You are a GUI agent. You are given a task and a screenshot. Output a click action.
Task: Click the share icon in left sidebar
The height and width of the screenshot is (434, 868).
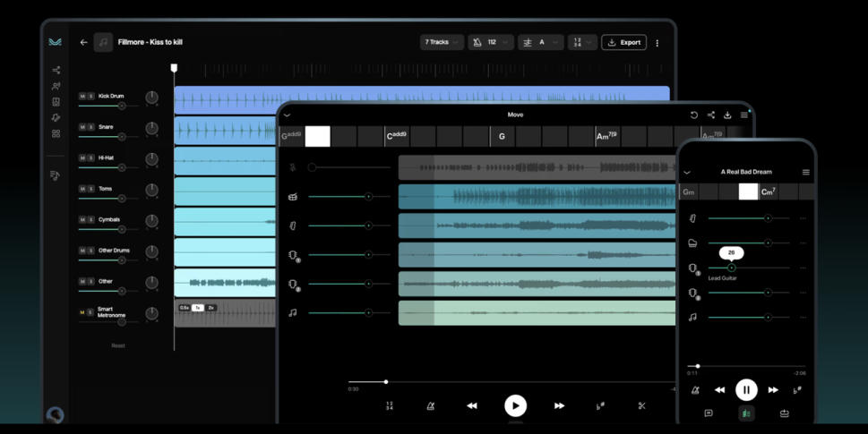(x=56, y=70)
